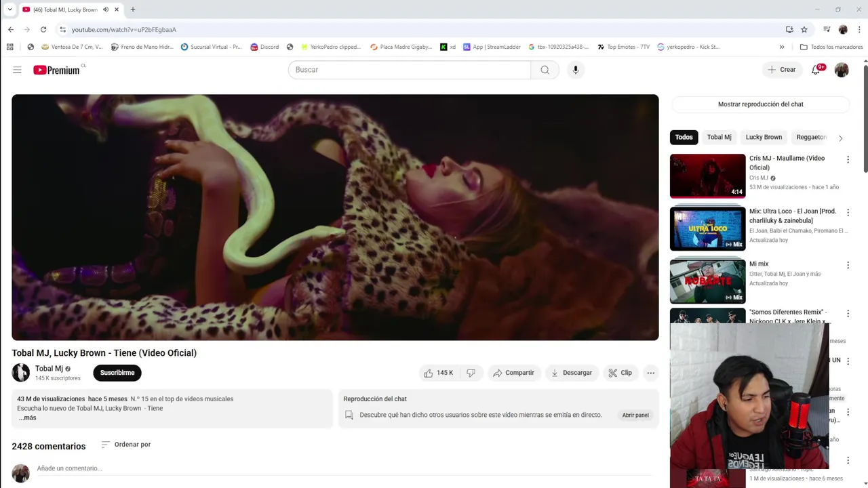Viewport: 868px width, 488px height.
Task: Open Mi mix thumbnail
Action: click(707, 281)
